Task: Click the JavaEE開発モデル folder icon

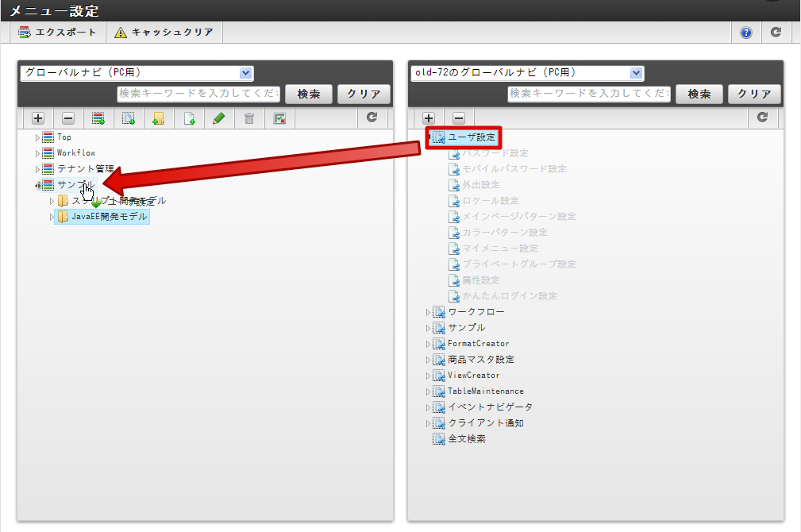Action: pyautogui.click(x=63, y=217)
